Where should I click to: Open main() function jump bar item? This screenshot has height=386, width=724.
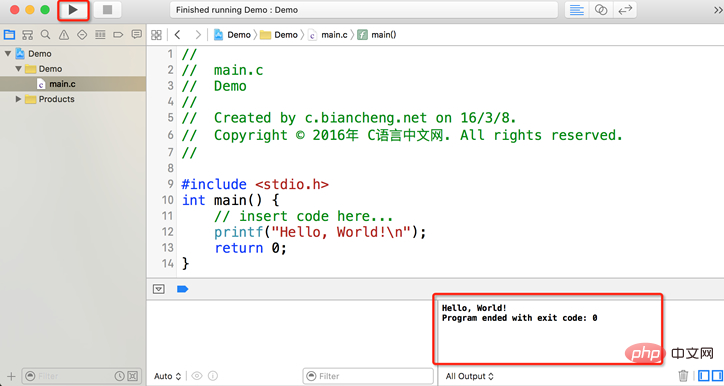coord(377,35)
